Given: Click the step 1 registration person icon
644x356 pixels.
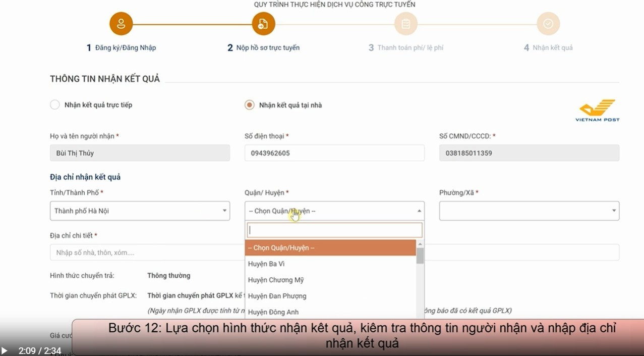Looking at the screenshot, I should click(x=121, y=23).
